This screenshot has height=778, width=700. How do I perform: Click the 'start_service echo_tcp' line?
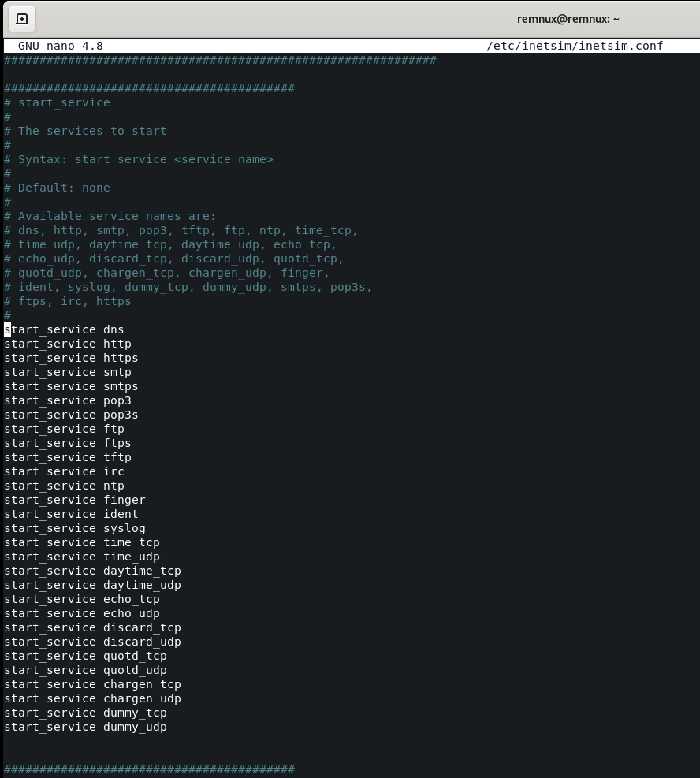[82, 599]
